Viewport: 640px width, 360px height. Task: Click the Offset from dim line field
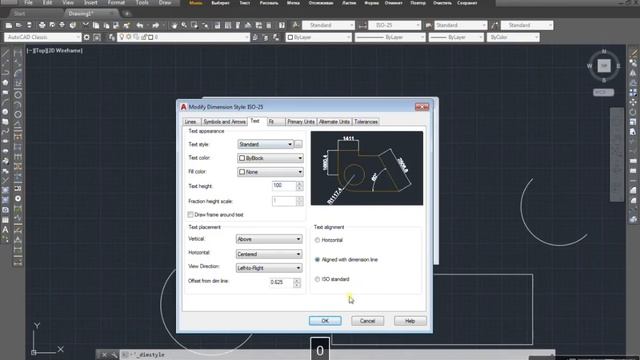click(x=281, y=282)
